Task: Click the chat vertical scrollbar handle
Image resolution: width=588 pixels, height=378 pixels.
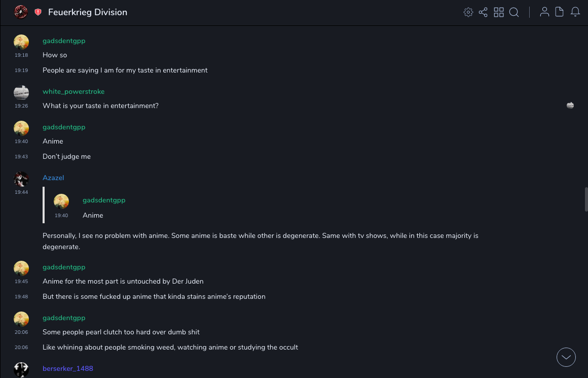Action: (x=586, y=199)
